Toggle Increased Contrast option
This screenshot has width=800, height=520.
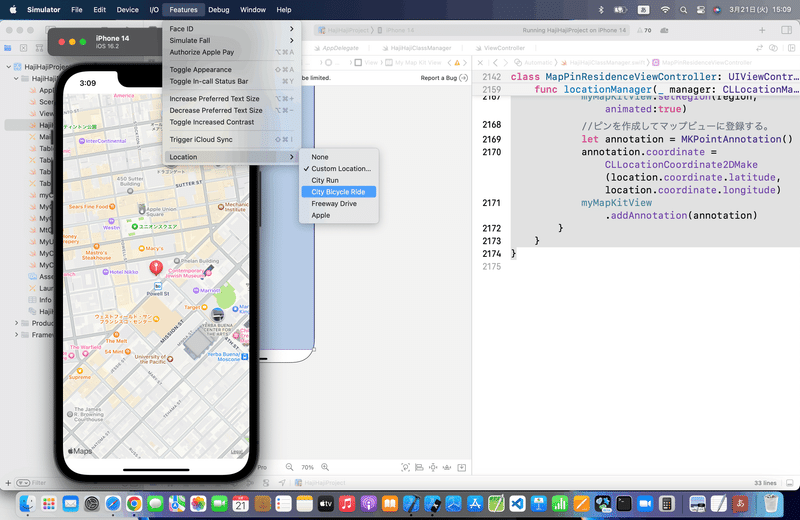click(x=232, y=122)
